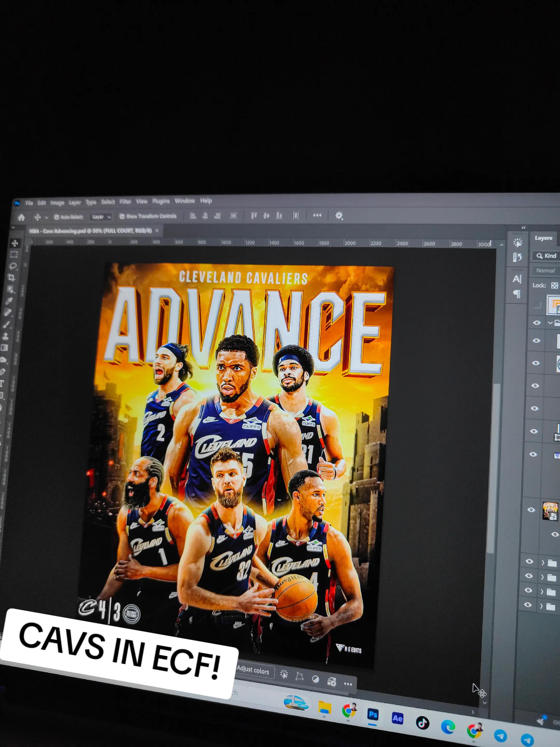The width and height of the screenshot is (560, 747).
Task: Align vertical centers in the options bar
Action: 266,216
